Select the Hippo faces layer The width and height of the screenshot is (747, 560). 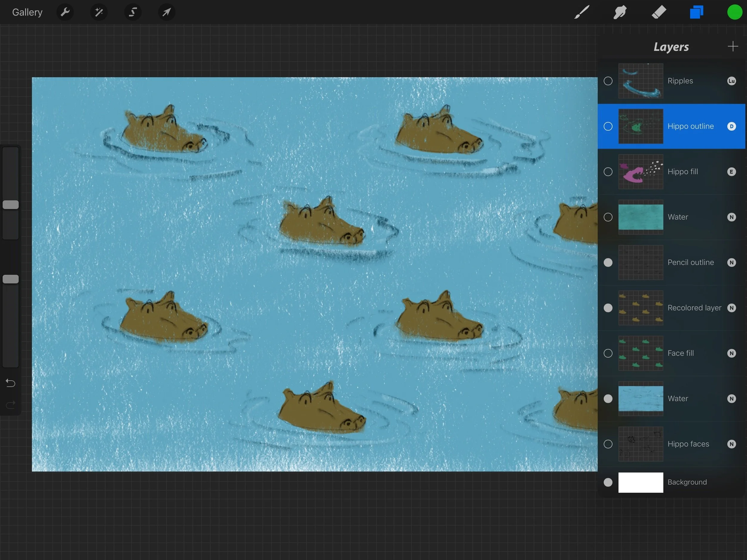point(688,444)
